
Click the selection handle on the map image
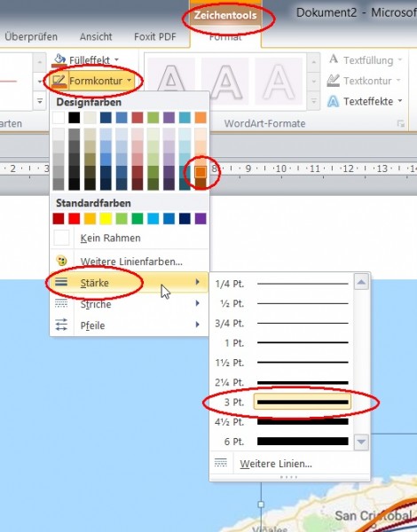click(x=261, y=505)
